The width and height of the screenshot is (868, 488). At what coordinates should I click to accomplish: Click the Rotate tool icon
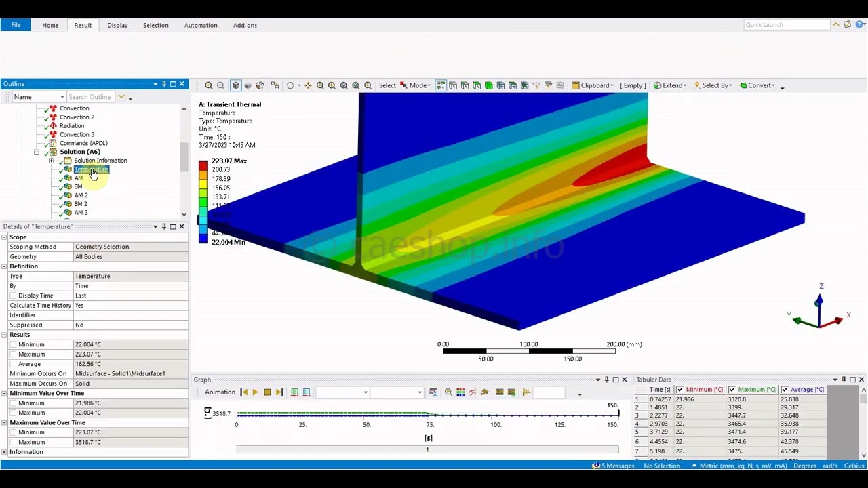click(x=290, y=85)
